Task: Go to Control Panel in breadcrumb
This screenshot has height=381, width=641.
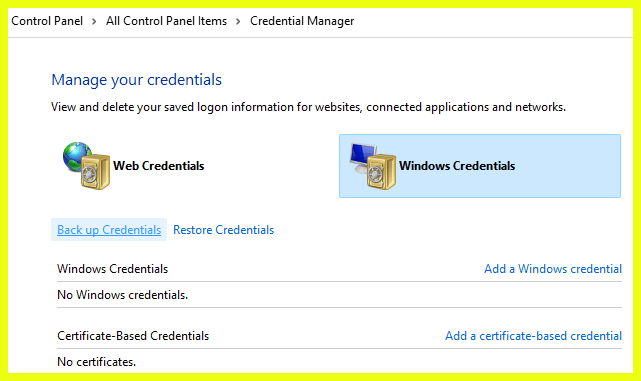Action: (47, 21)
